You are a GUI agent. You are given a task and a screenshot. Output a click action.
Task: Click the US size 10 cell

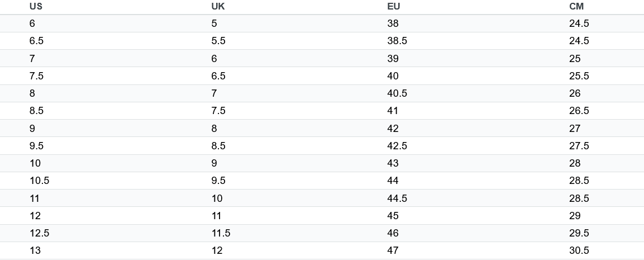[x=35, y=163]
